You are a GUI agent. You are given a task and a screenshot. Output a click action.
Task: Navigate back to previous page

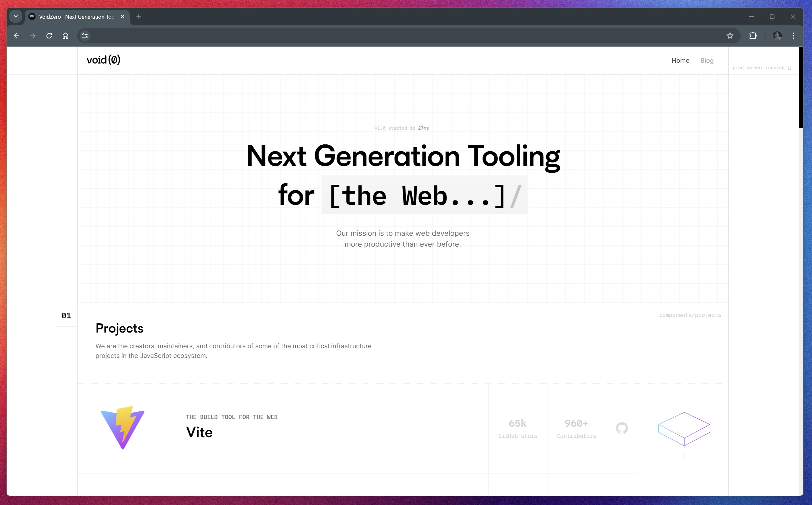pos(17,36)
